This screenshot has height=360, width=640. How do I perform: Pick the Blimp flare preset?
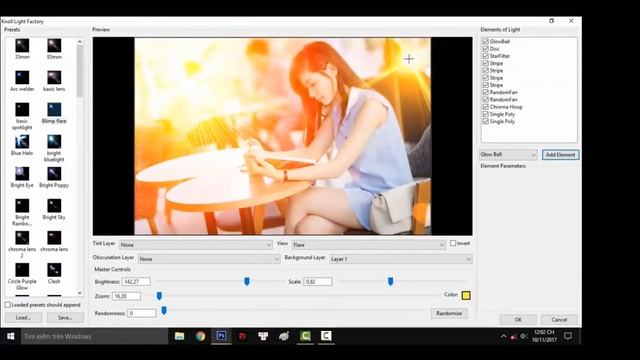(x=54, y=113)
